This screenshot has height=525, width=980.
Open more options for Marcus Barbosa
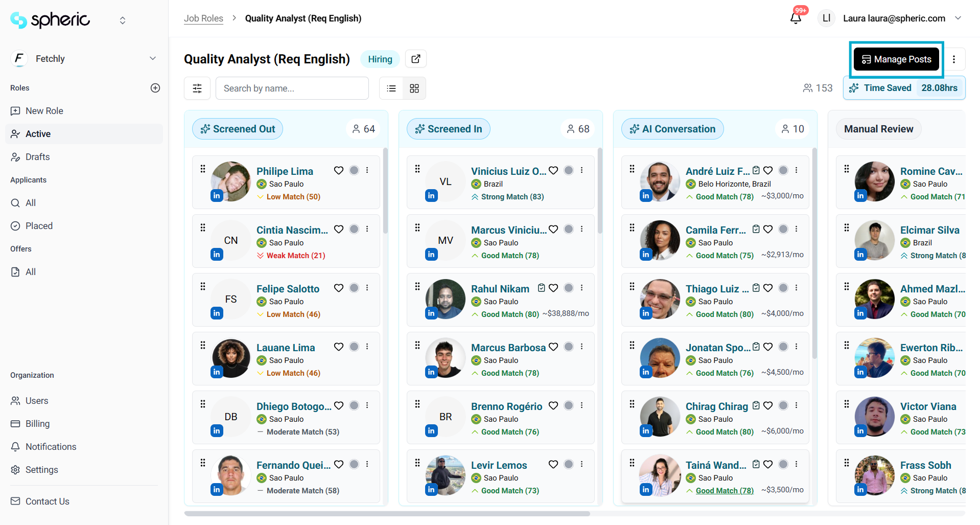pos(581,347)
